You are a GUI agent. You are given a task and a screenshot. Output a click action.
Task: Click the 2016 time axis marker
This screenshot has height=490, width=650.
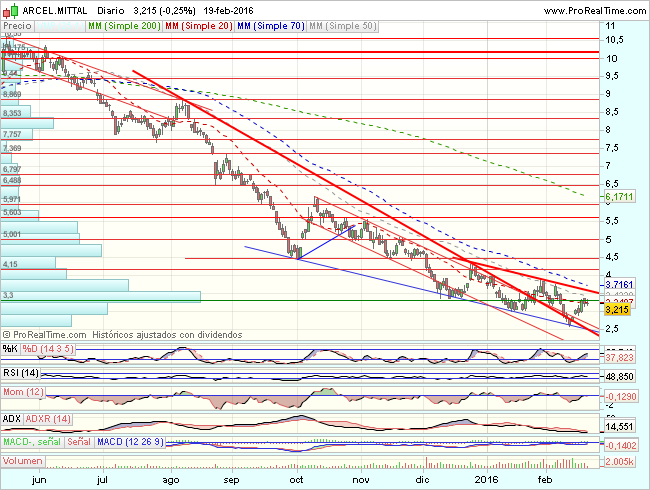point(486,480)
